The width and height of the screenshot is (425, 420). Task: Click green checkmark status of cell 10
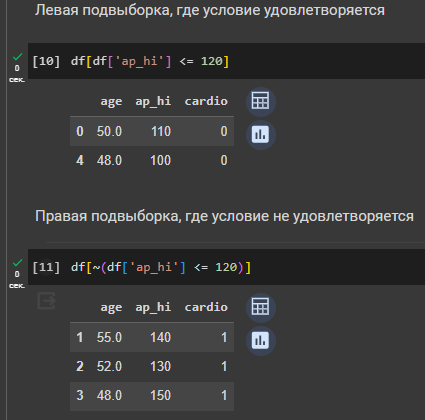click(x=17, y=57)
